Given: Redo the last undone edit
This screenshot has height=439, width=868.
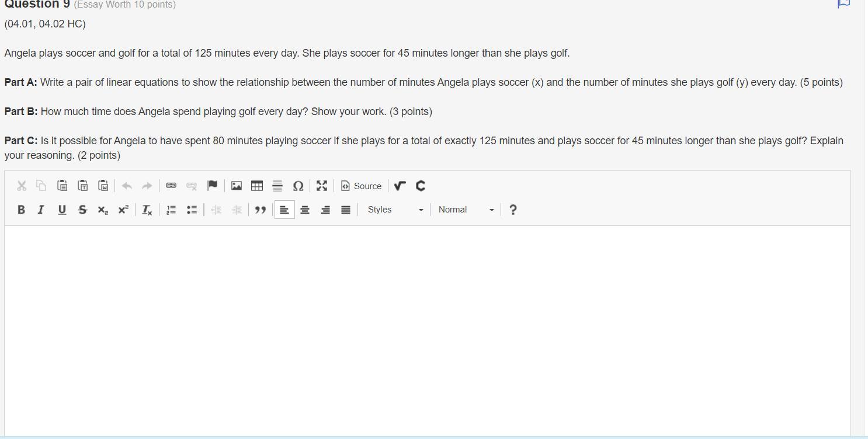Looking at the screenshot, I should click(147, 186).
